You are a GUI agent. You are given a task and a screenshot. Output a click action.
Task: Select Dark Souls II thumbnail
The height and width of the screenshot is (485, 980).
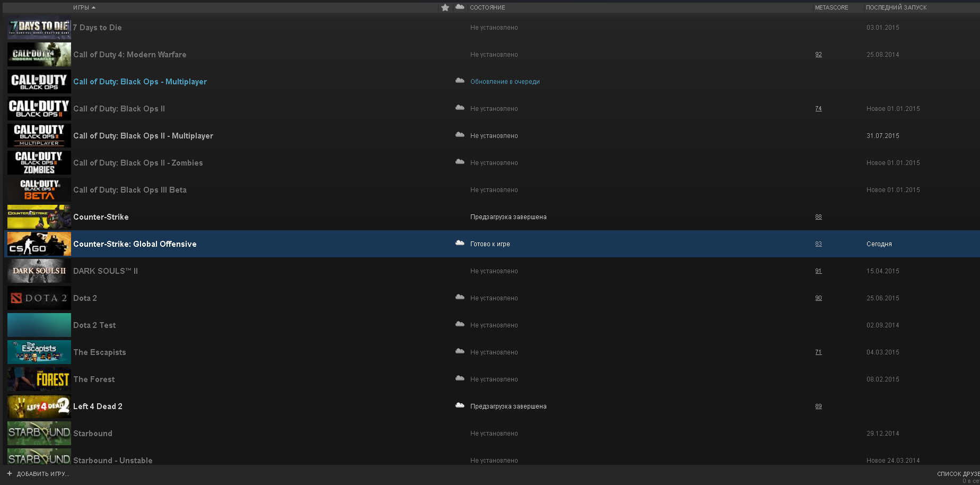point(39,271)
